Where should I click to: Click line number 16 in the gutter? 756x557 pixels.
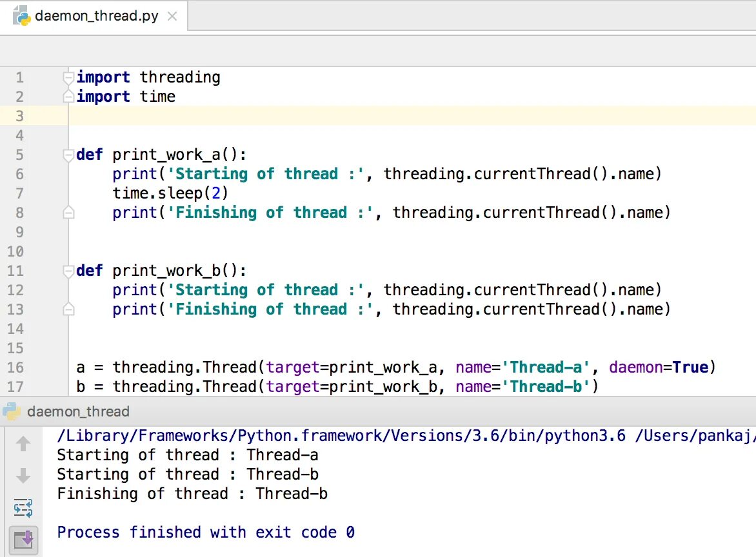point(15,367)
